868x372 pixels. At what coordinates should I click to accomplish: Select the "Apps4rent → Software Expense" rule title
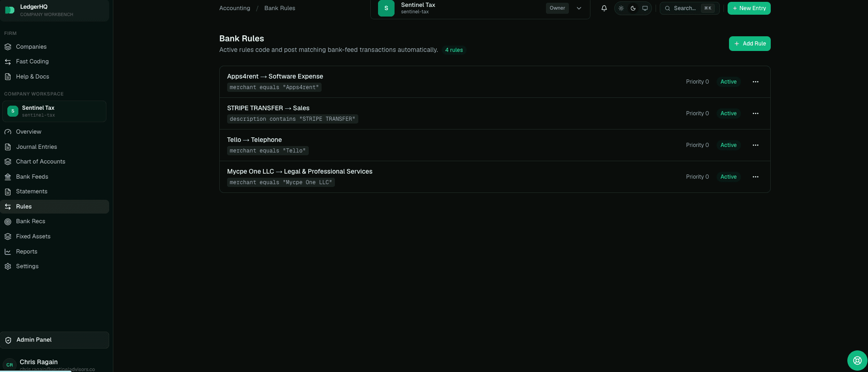[x=275, y=76]
